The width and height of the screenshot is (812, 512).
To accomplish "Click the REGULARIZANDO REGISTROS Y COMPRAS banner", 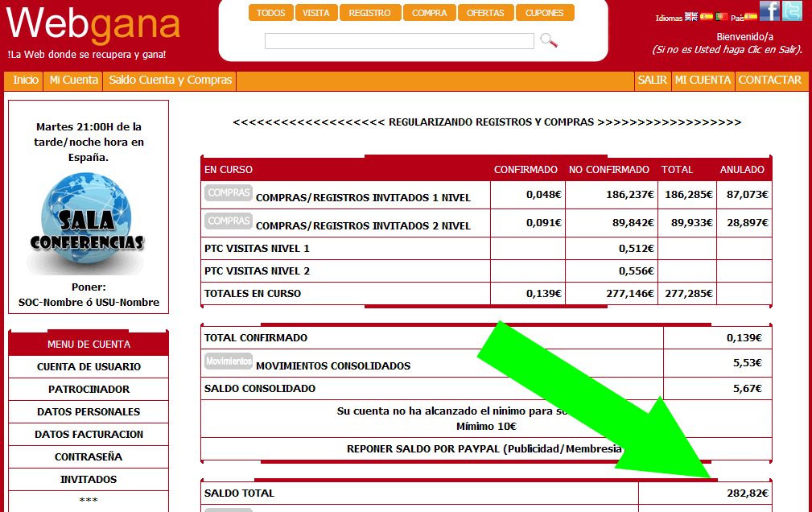I will 487,122.
